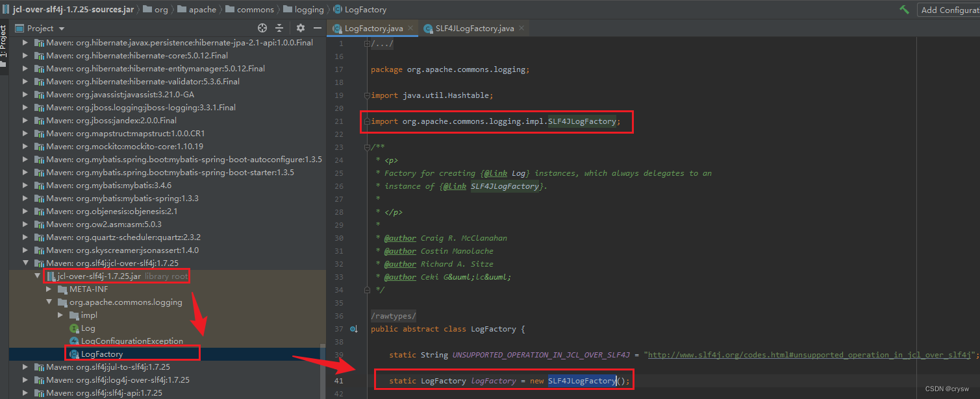Collapse the jcl-over-slf4j-1.7.25.jar library root

(x=37, y=276)
